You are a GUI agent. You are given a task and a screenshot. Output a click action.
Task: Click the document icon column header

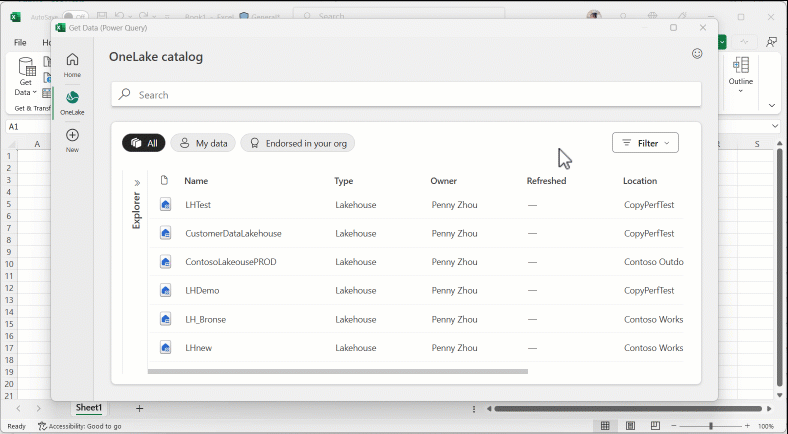(164, 180)
